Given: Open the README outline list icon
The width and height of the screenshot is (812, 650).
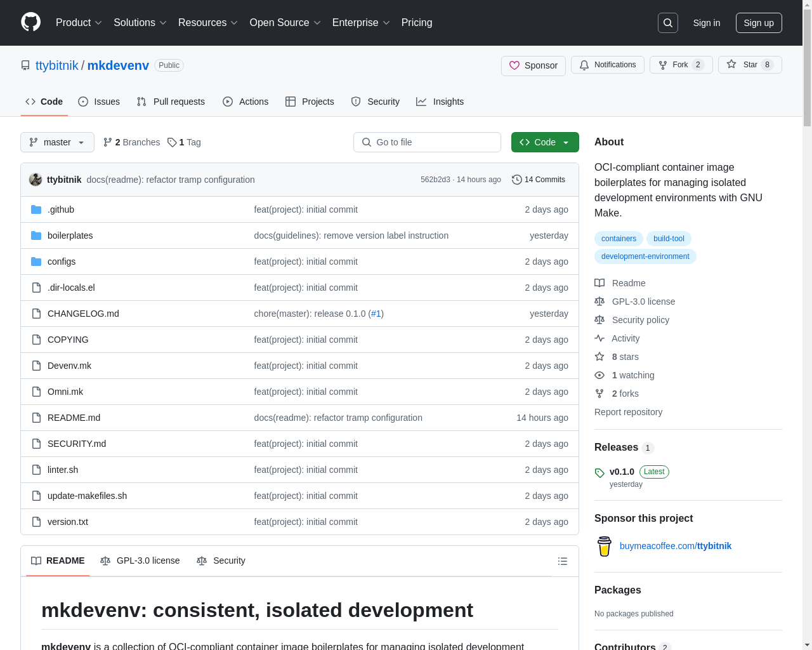Looking at the screenshot, I should [x=563, y=561].
